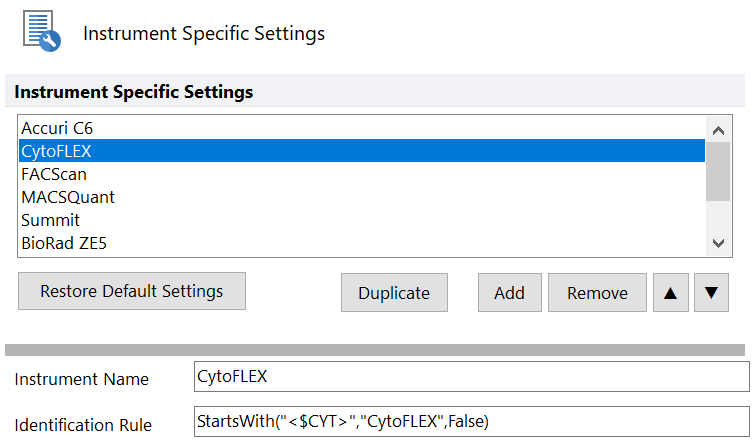Image resolution: width=756 pixels, height=445 pixels.
Task: Click the instrument list scroll up arrow
Action: coord(717,128)
